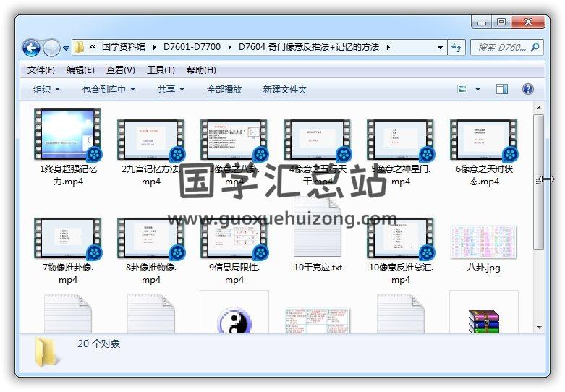Select video 6像意之天时状态.mp4
This screenshot has height=392, width=565.
(x=484, y=153)
